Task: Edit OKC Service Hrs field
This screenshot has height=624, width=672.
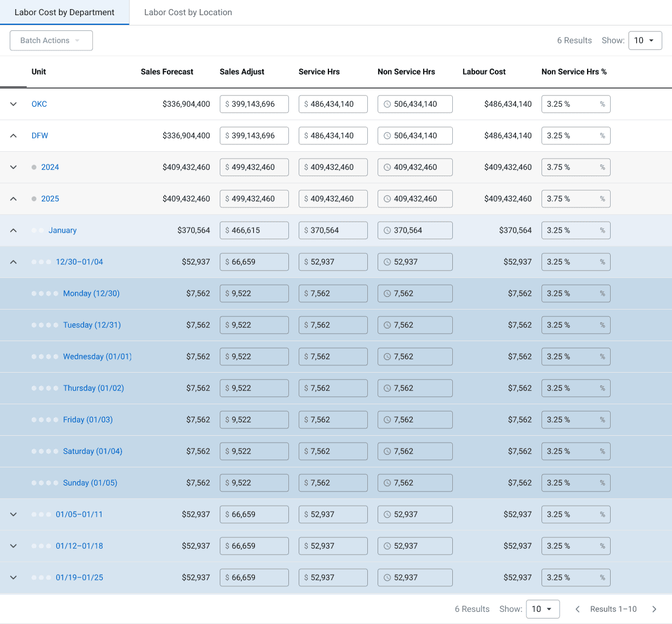Action: coord(333,104)
